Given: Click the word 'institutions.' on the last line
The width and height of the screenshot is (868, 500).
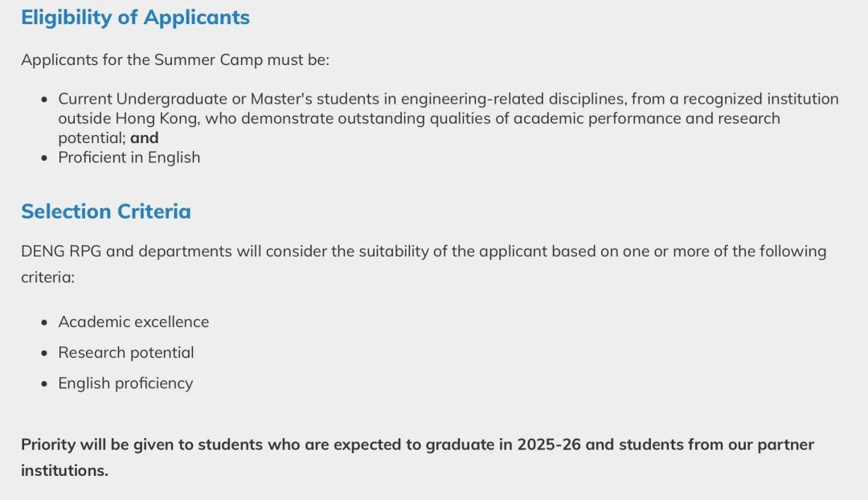Looking at the screenshot, I should coord(65,470).
